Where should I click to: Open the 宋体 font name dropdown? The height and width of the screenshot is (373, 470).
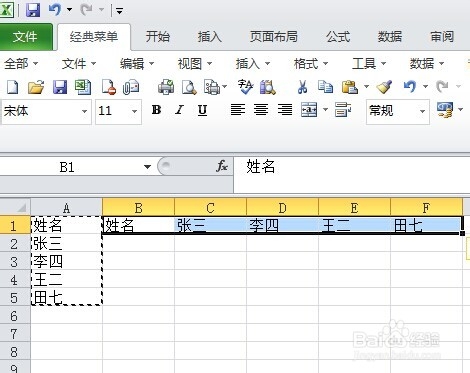[84, 111]
